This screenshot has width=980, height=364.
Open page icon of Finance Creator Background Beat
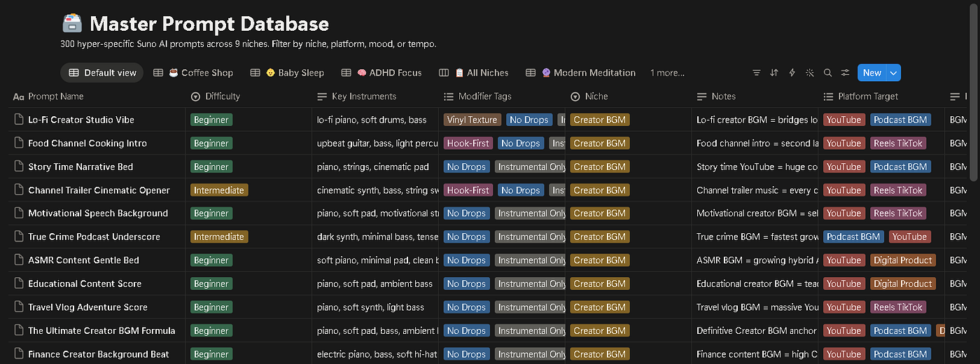tap(19, 353)
